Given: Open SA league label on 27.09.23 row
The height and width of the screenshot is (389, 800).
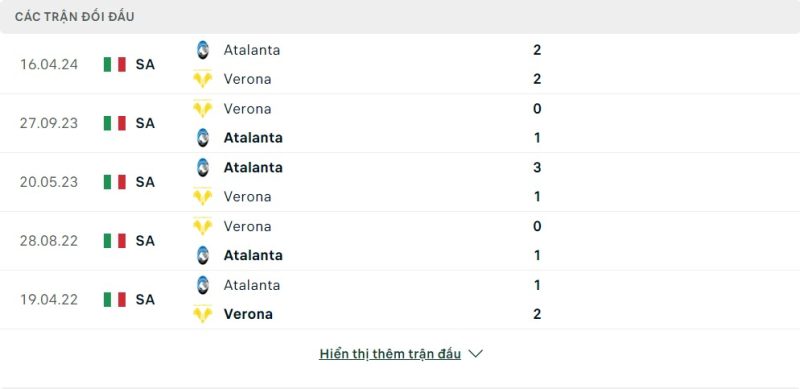Looking at the screenshot, I should click(x=145, y=123).
